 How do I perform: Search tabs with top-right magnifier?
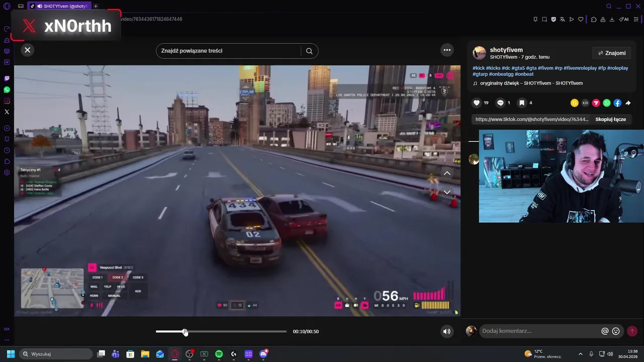pyautogui.click(x=609, y=6)
